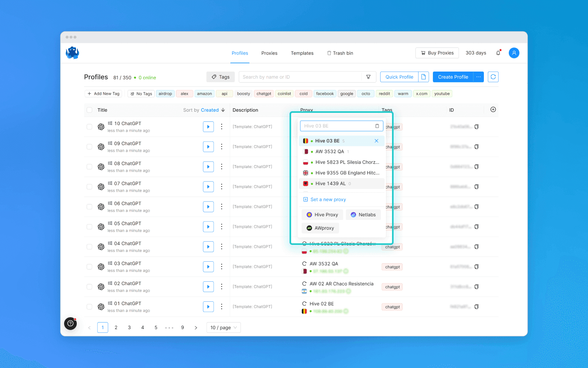
Task: Open more options for 02 ChatGPT
Action: pyautogui.click(x=222, y=287)
